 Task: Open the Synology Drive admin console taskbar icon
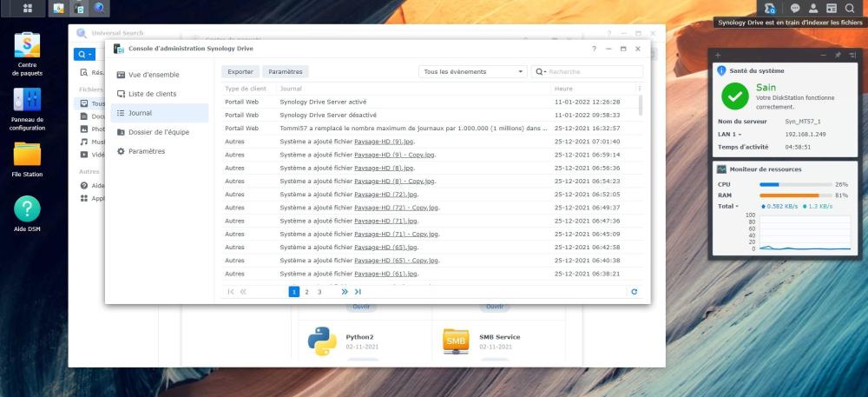tap(80, 9)
